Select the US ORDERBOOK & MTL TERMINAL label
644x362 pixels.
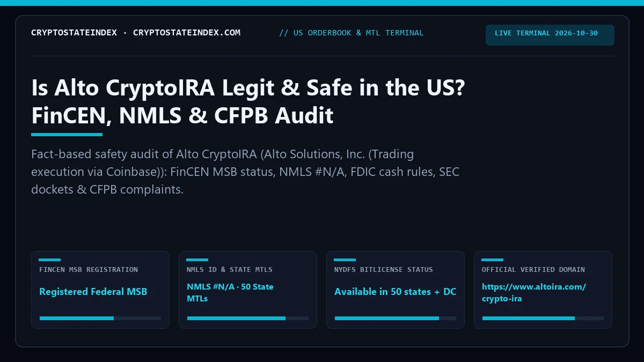(351, 33)
